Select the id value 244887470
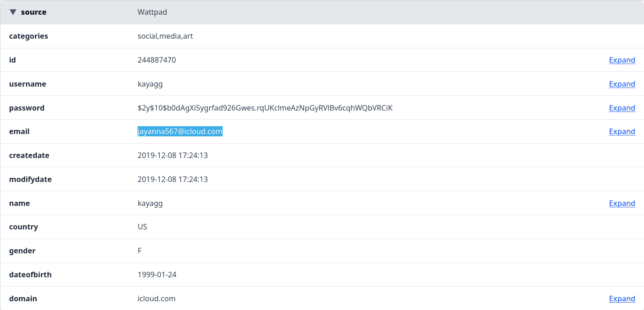644x310 pixels. click(156, 60)
